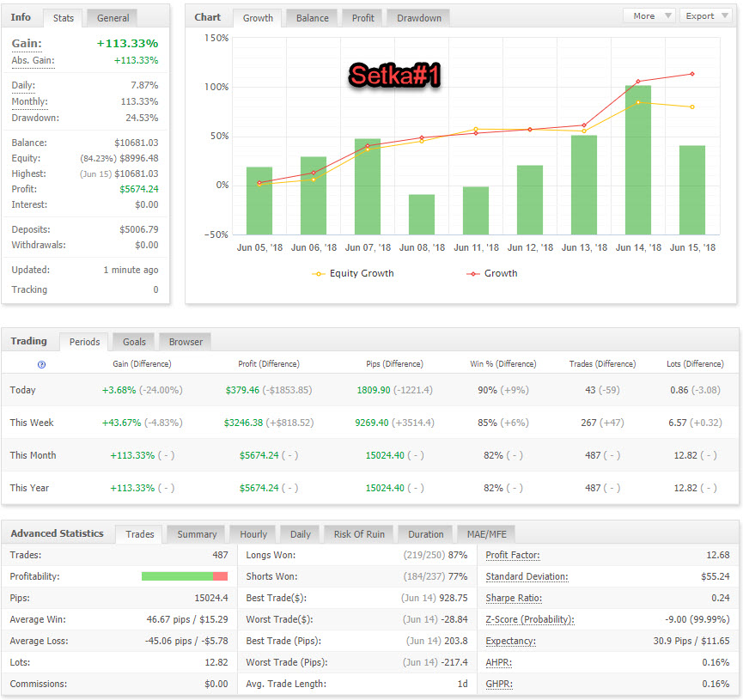Screen dimensions: 743x700
Task: Click the Lots (Difference) column header
Action: (695, 364)
